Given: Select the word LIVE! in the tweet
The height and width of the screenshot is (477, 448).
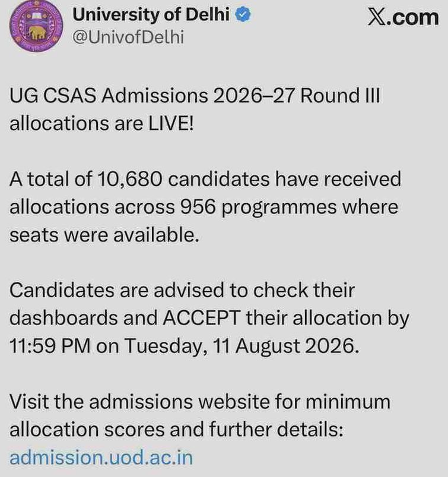Looking at the screenshot, I should [171, 123].
